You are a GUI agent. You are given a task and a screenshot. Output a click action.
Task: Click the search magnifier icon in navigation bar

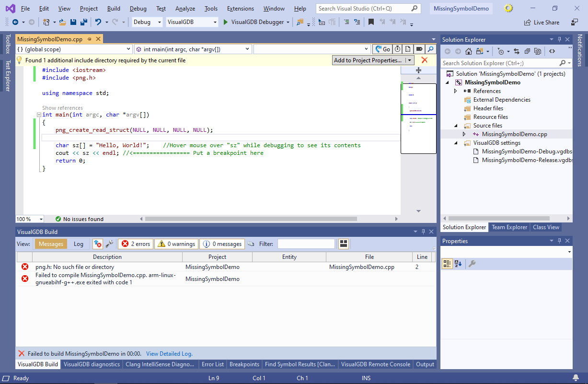pos(431,49)
